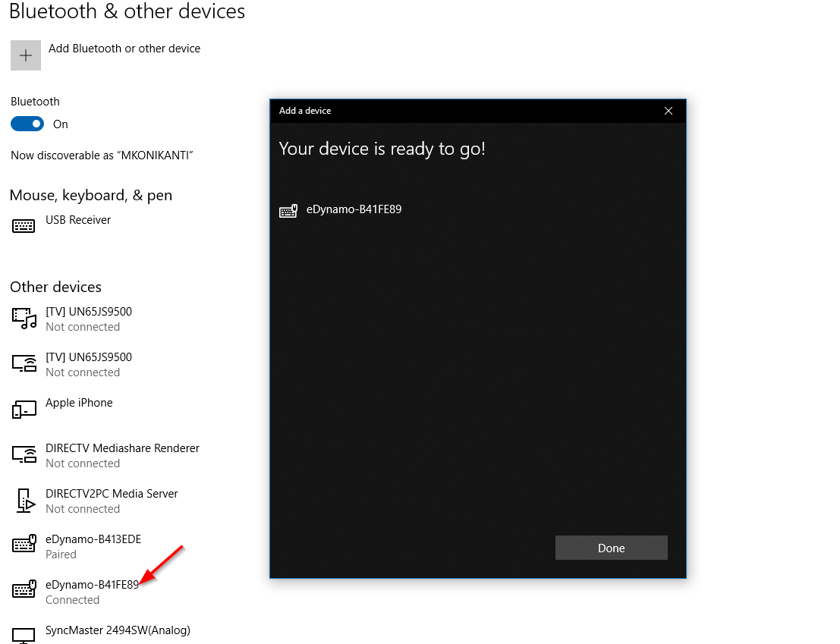
Task: Click the connected eDynamo-B41FE89 icon in list
Action: pyautogui.click(x=24, y=590)
